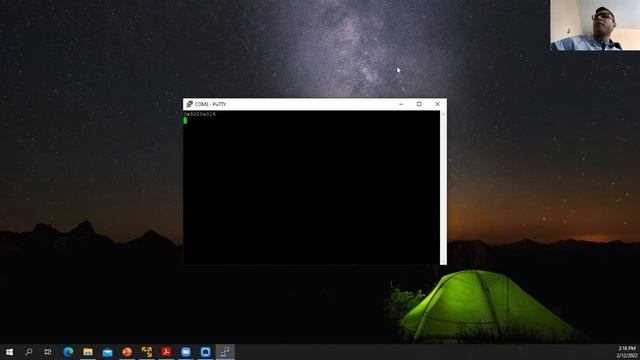640x360 pixels.
Task: Open Task View on the taskbar
Action: click(x=48, y=351)
